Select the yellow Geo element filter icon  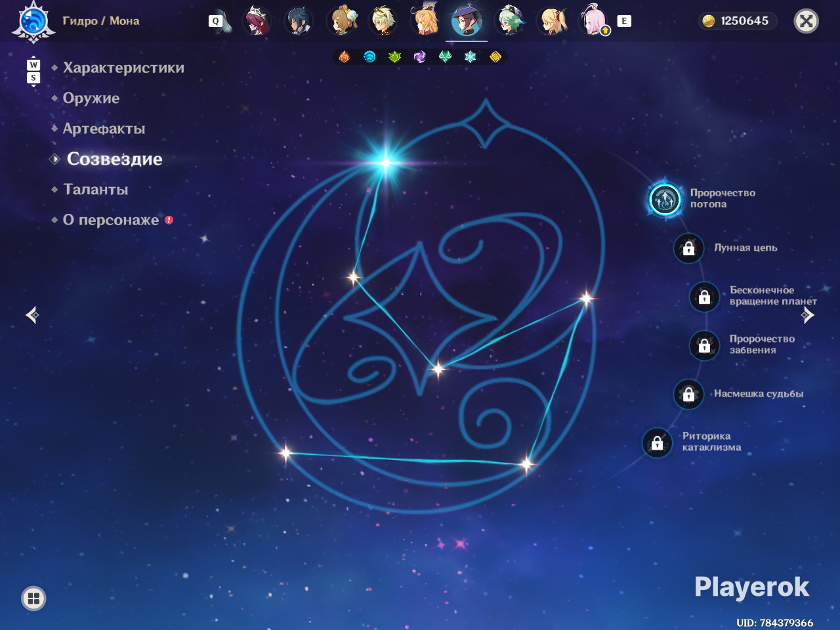495,57
